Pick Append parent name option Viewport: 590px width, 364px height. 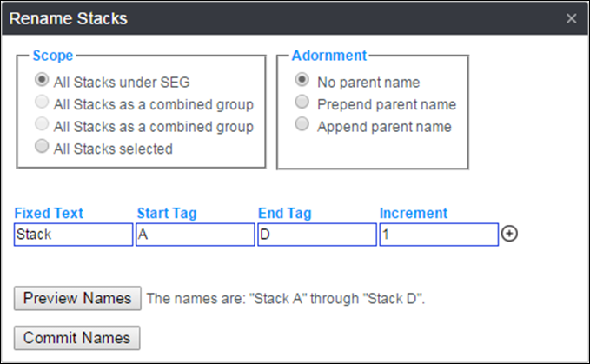point(302,125)
